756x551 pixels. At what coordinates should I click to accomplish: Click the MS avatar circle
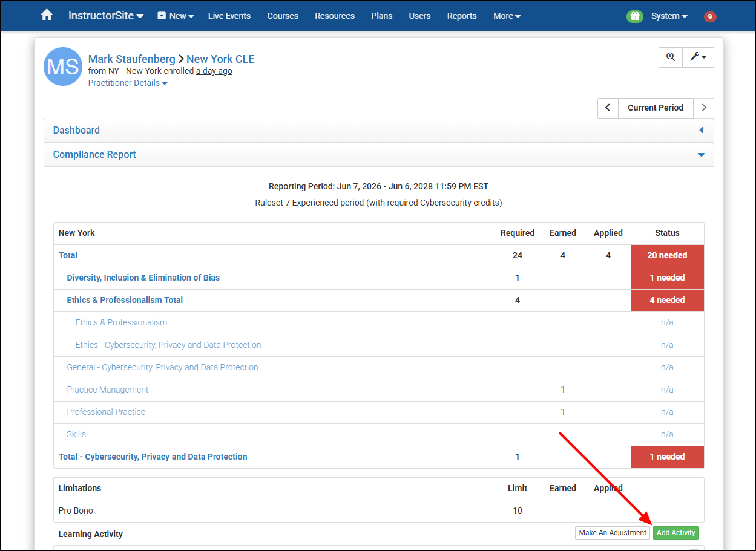pyautogui.click(x=63, y=67)
